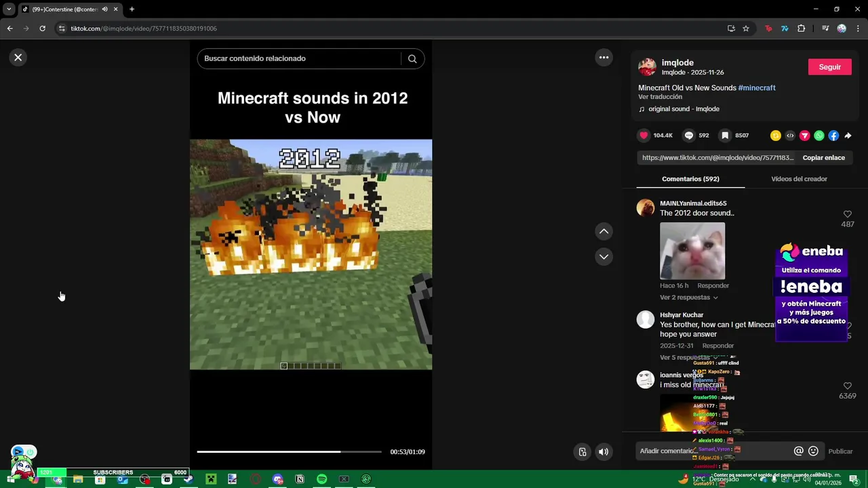Image resolution: width=868 pixels, height=488 pixels.
Task: Reload the TikTok page
Action: tap(42, 28)
